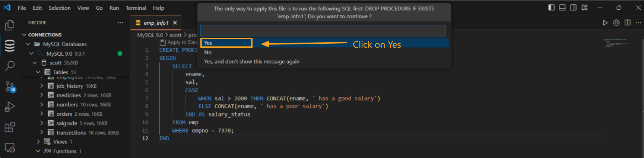Open the Extensions view icon
Image resolution: width=644 pixels, height=158 pixels.
tap(9, 127)
